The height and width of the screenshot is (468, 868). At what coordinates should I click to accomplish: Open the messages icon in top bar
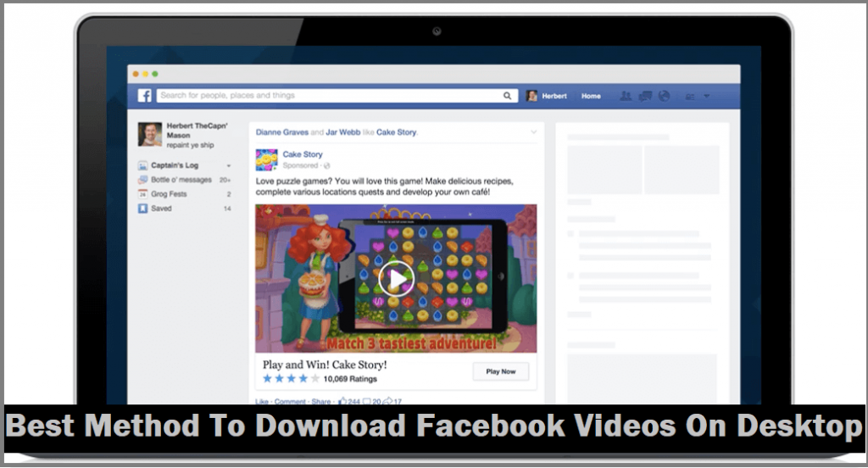pos(645,96)
